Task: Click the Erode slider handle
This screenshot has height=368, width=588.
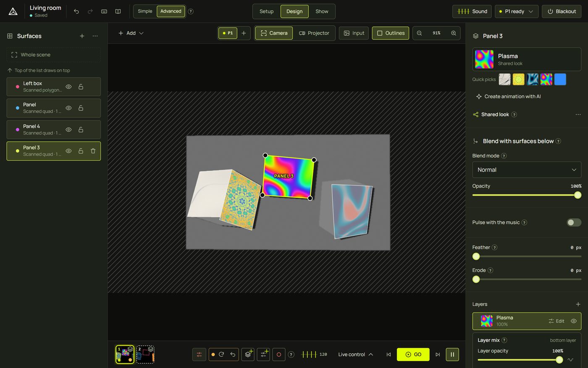Action: pyautogui.click(x=476, y=279)
